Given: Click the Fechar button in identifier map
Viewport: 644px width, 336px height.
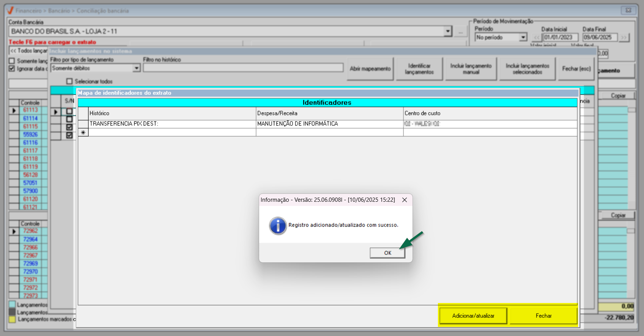Looking at the screenshot, I should [x=543, y=316].
